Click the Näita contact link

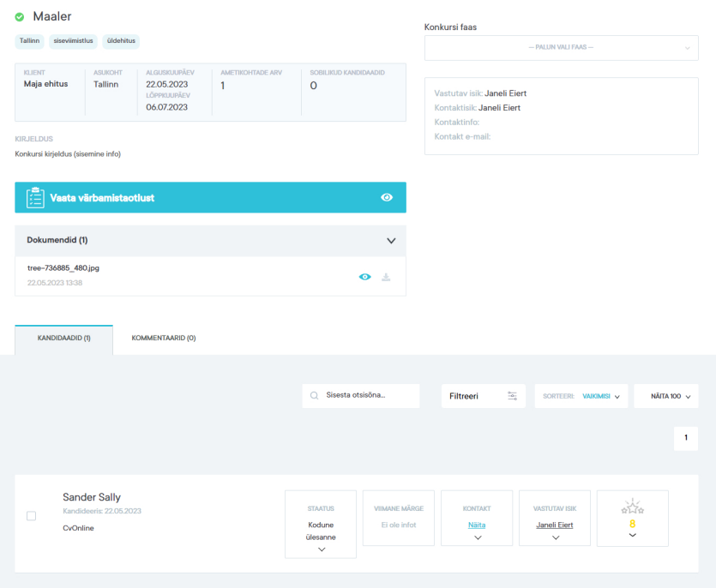tap(477, 525)
